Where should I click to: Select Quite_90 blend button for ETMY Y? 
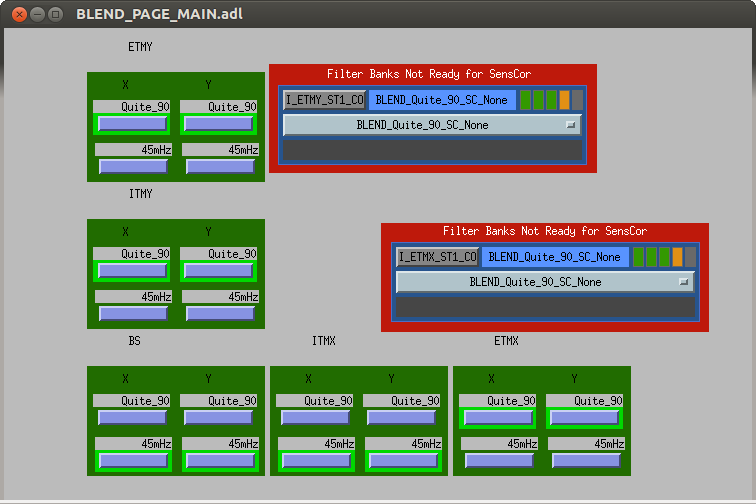pyautogui.click(x=219, y=124)
